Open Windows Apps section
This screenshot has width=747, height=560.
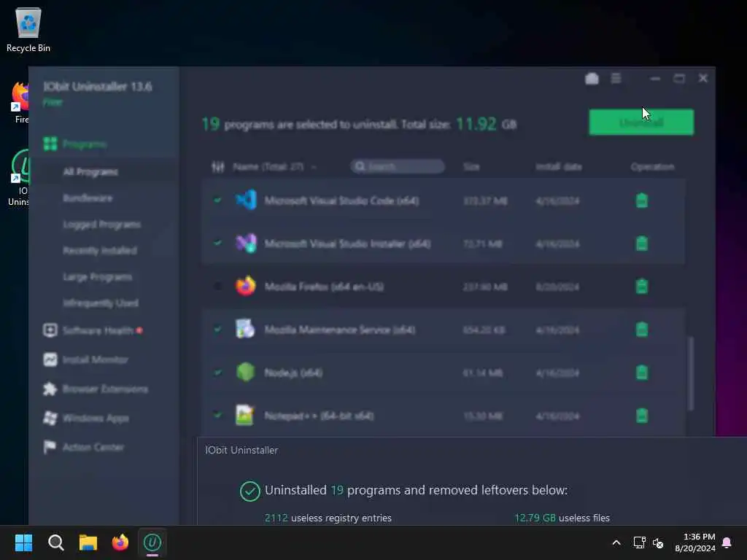tap(96, 418)
